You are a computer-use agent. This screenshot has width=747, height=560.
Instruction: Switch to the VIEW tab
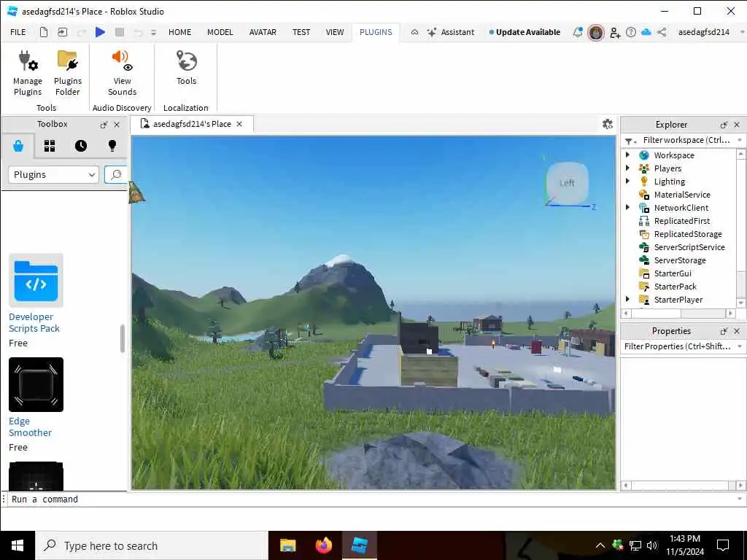click(x=334, y=32)
